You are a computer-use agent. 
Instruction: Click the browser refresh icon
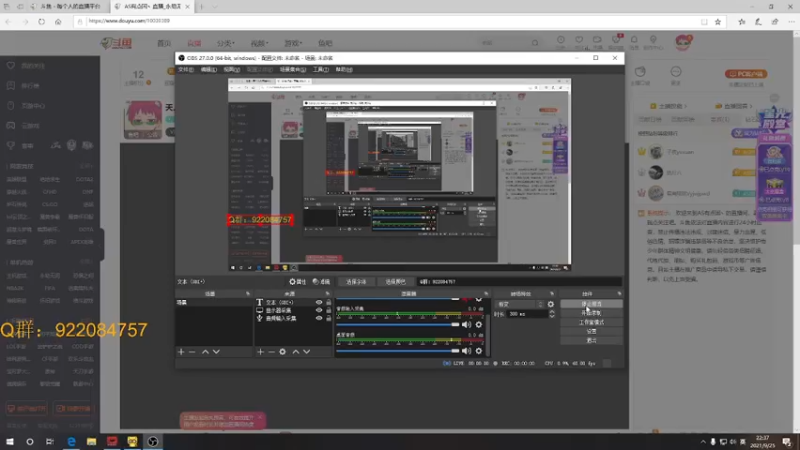[41, 21]
